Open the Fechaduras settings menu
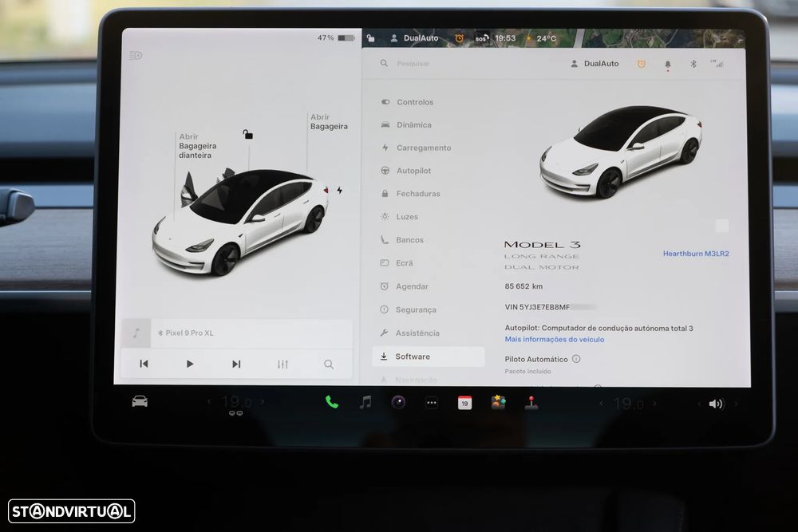This screenshot has width=798, height=532. [411, 194]
